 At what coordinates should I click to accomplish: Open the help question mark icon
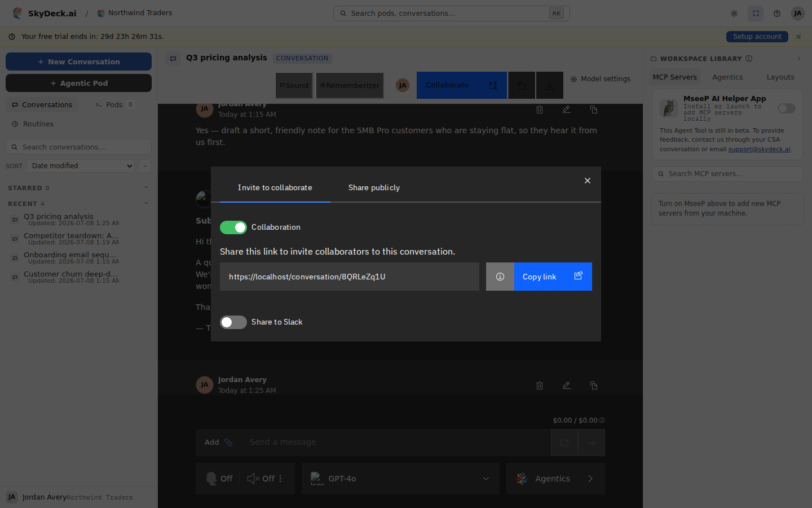click(x=777, y=14)
